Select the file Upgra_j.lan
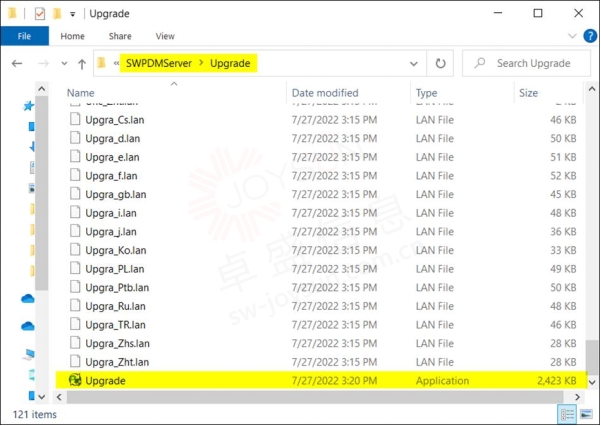Screen dimensions: 601x426 click(x=111, y=232)
